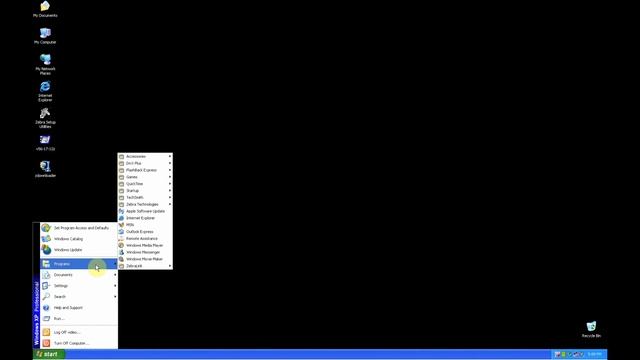The height and width of the screenshot is (360, 640).
Task: Click the green system tray icon
Action: [563, 354]
